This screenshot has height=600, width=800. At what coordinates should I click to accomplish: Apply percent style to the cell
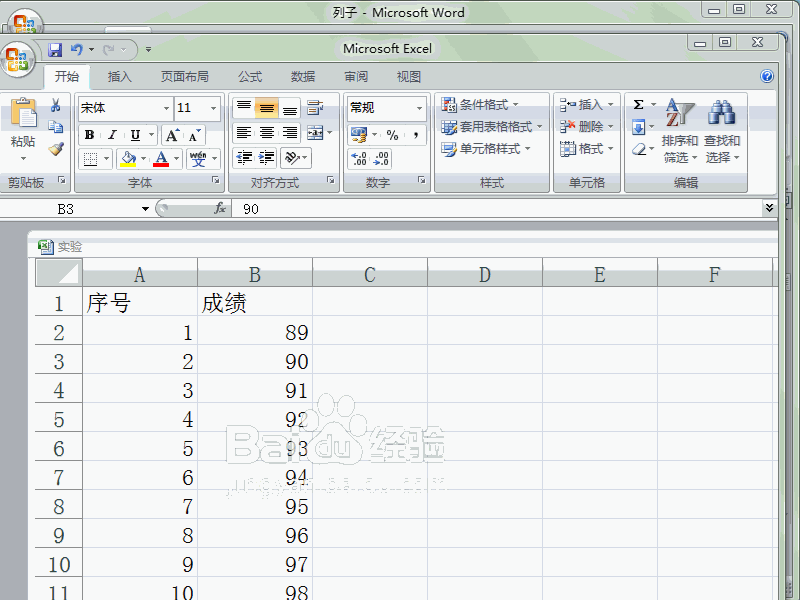coord(392,135)
